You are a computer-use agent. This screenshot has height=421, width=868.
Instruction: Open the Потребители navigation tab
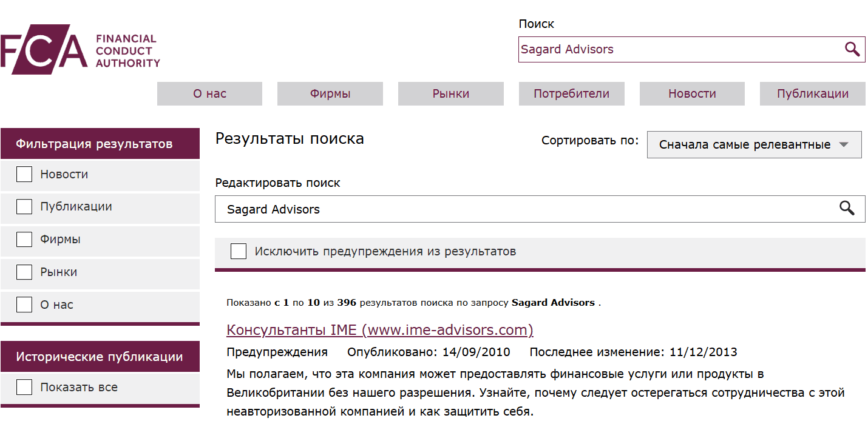[571, 93]
